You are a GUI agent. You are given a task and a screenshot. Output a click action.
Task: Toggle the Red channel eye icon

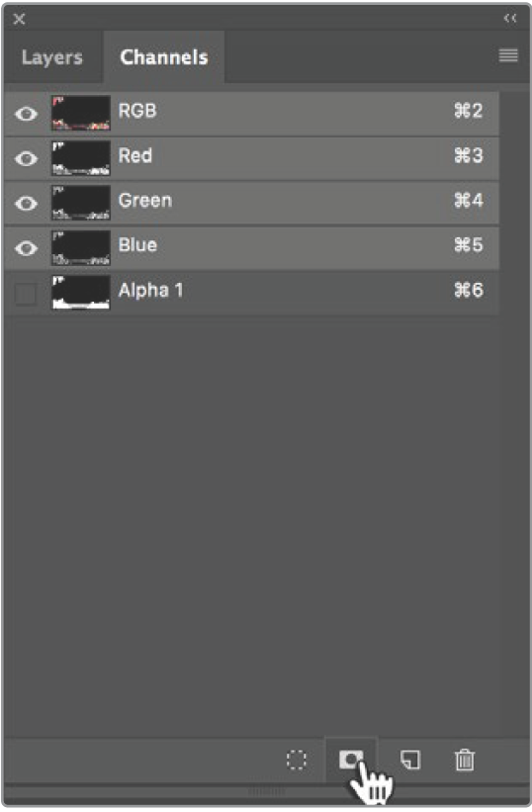coord(26,158)
